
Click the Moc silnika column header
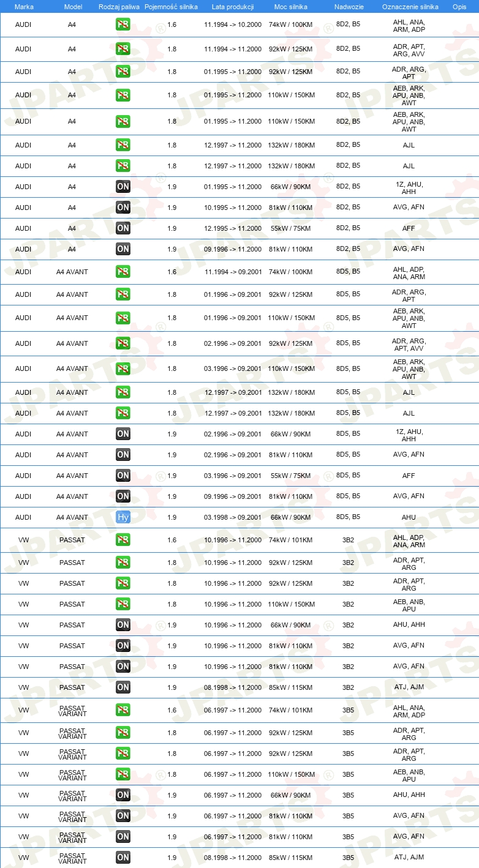click(x=292, y=7)
